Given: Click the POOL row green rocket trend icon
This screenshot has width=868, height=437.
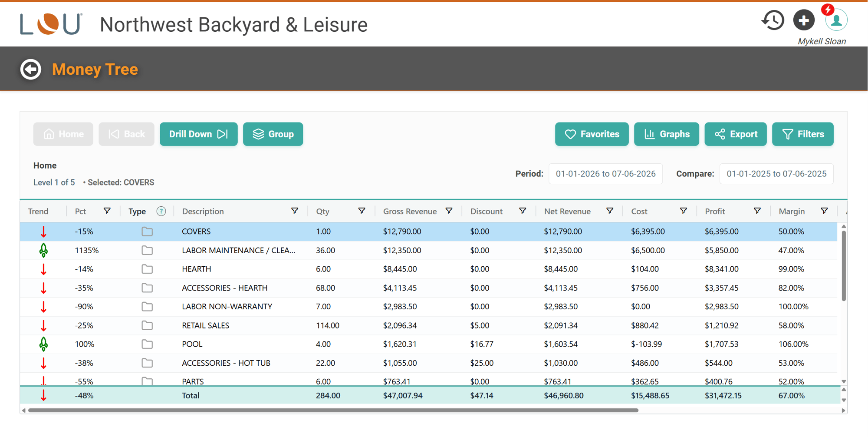Looking at the screenshot, I should [43, 344].
